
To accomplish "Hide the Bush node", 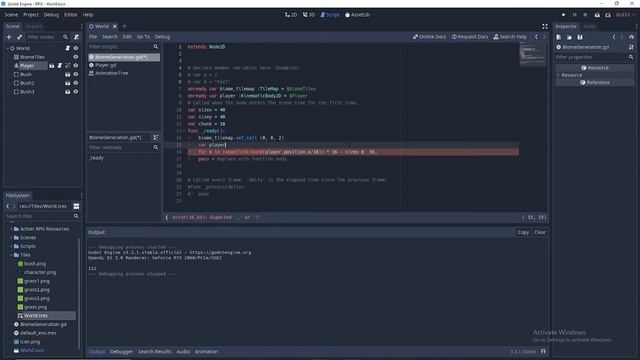I will tap(76, 75).
